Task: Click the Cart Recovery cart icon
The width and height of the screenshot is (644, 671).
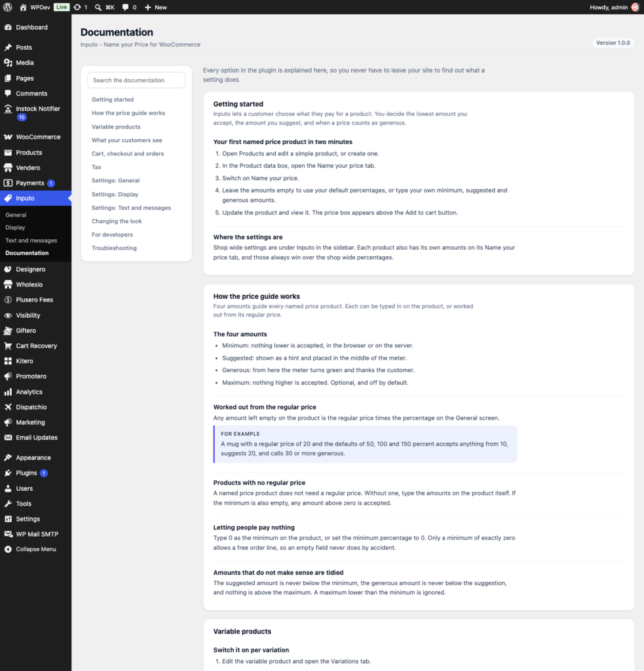Action: click(8, 346)
